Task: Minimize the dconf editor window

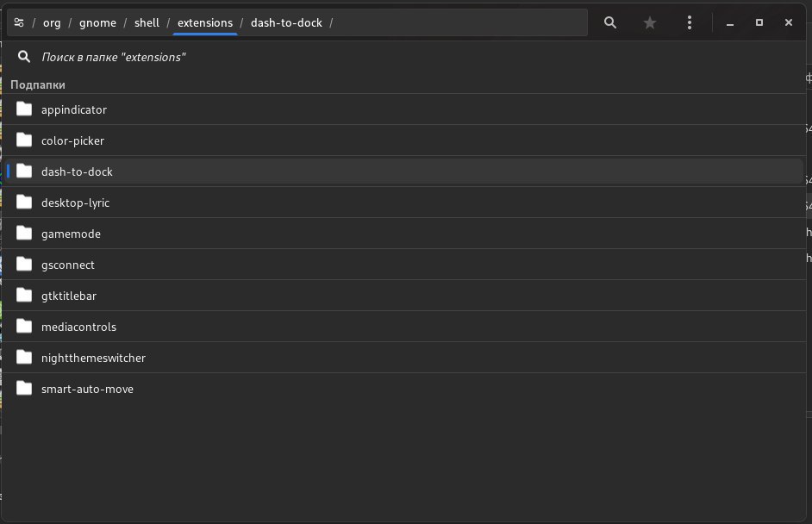Action: click(729, 22)
